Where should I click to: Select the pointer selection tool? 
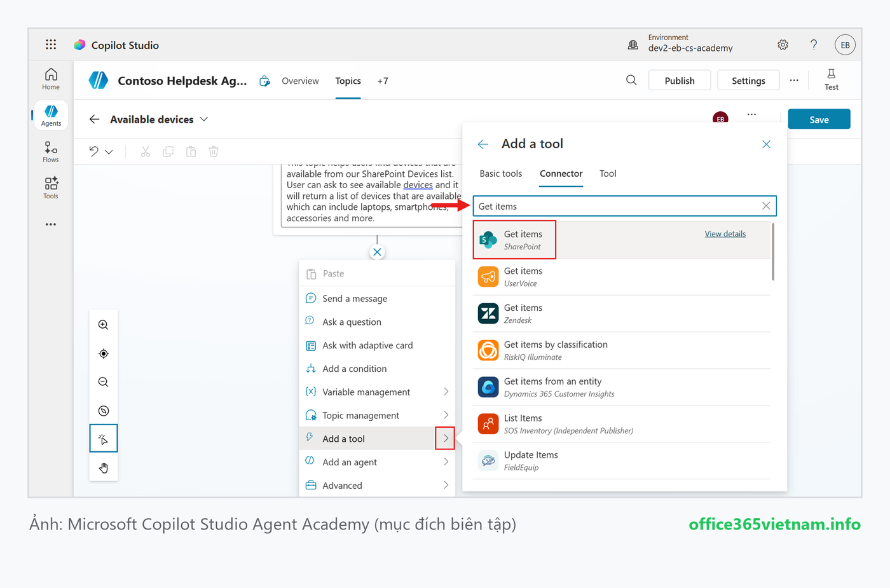(x=104, y=439)
